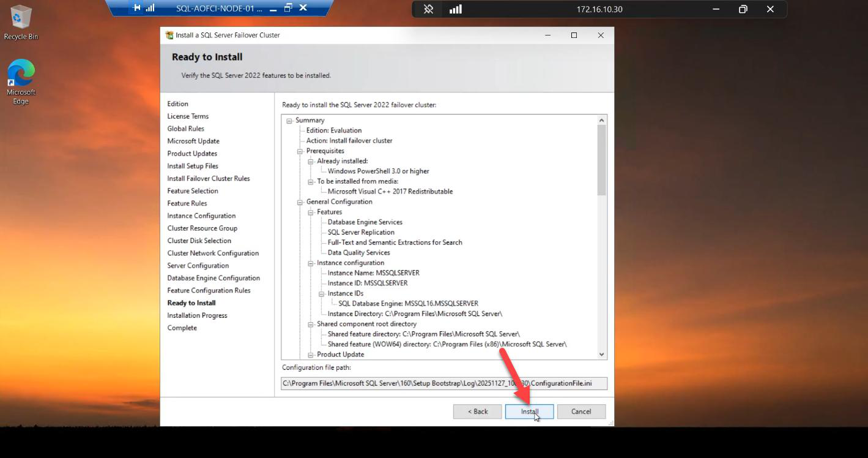868x458 pixels.
Task: Click the Install Failover Cluster Rules step
Action: click(x=209, y=179)
